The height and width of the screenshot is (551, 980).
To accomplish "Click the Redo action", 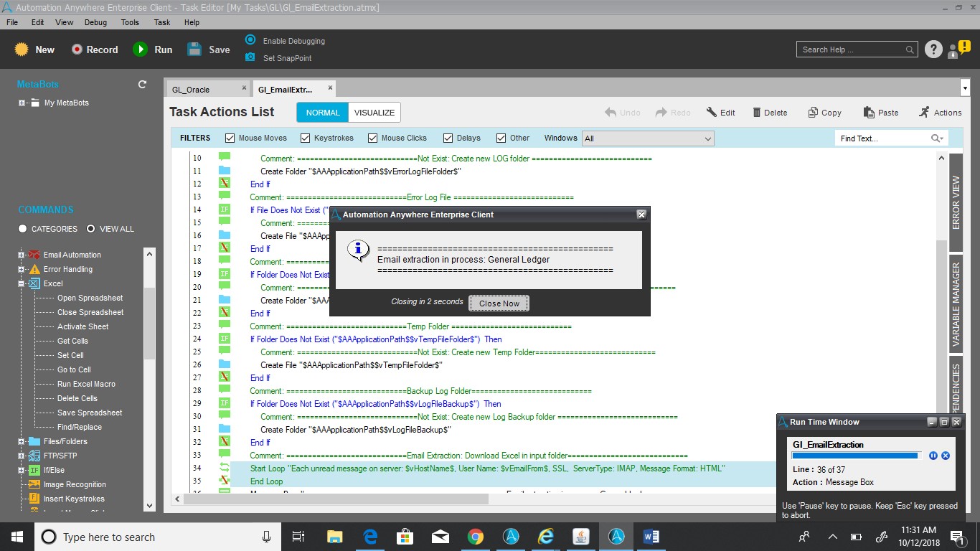I will [673, 113].
